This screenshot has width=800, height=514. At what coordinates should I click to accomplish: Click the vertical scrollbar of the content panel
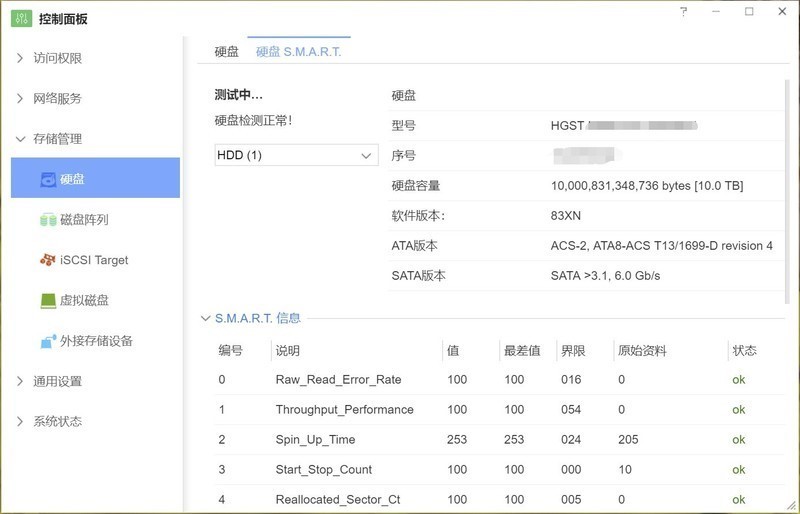tap(787, 191)
